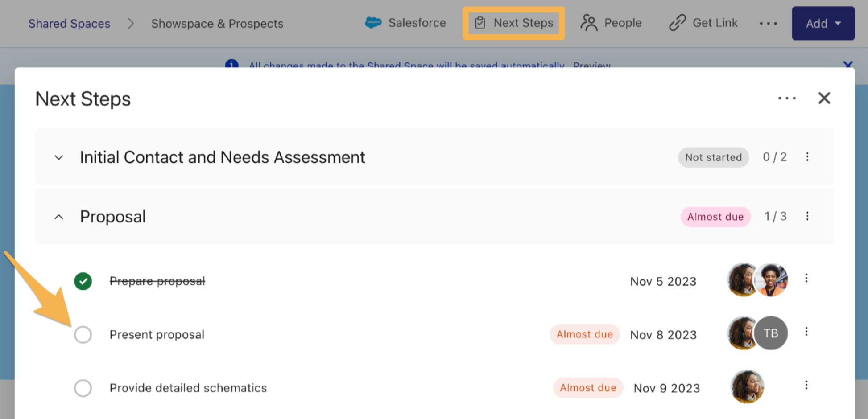Viewport: 868px width, 419px height.
Task: Mark Present proposal as complete
Action: pos(83,335)
